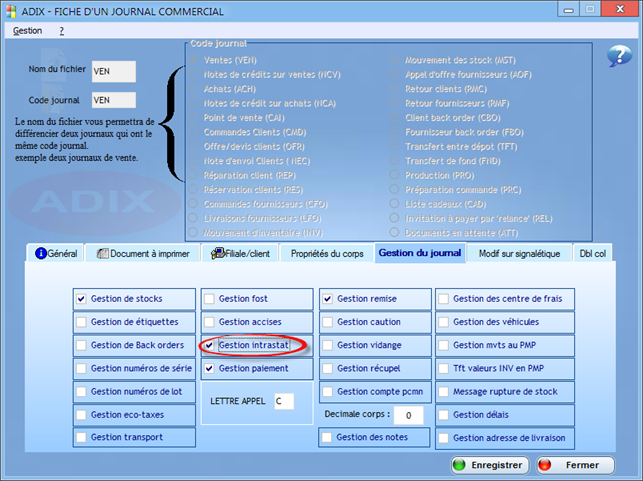Click the Nom du fichier input field
Screen dimensions: 643x481
(112, 72)
